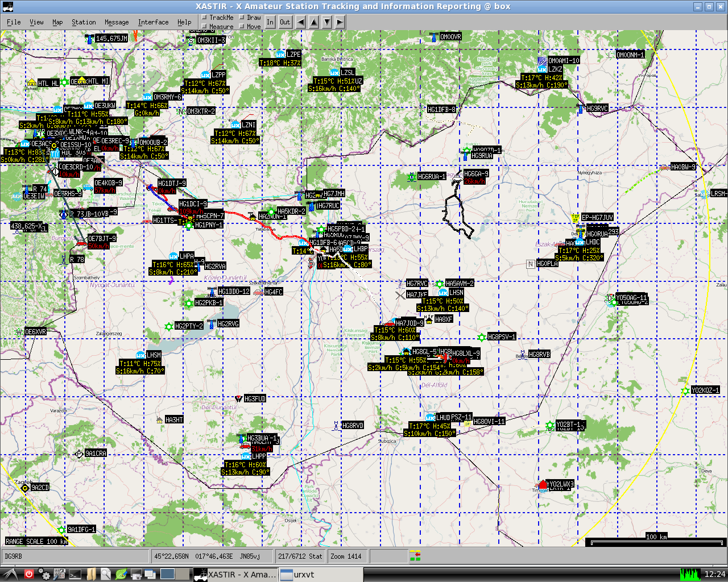The width and height of the screenshot is (728, 582).
Task: Click the 9A2CD station icon
Action: pos(24,488)
